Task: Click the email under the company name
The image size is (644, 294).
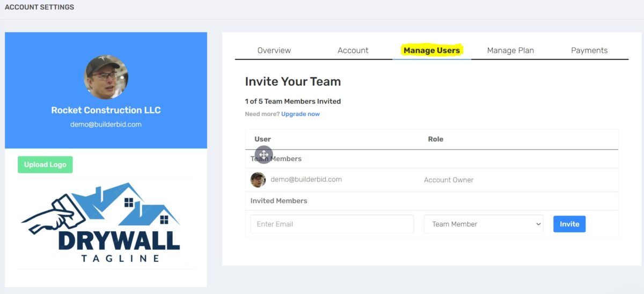Action: point(106,124)
